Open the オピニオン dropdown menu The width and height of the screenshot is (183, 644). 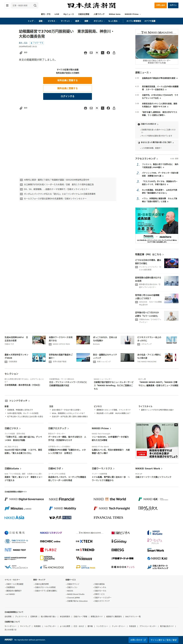[99, 21]
